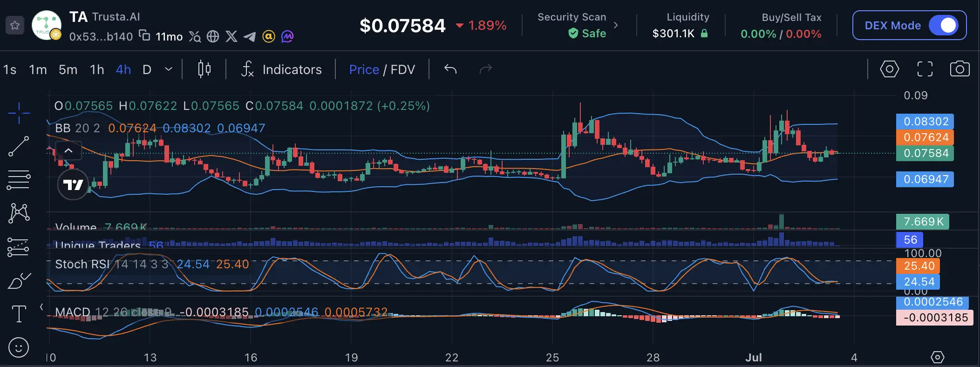Viewport: 980px width, 367px height.
Task: Search token on X via magnifier icon
Action: point(195,36)
